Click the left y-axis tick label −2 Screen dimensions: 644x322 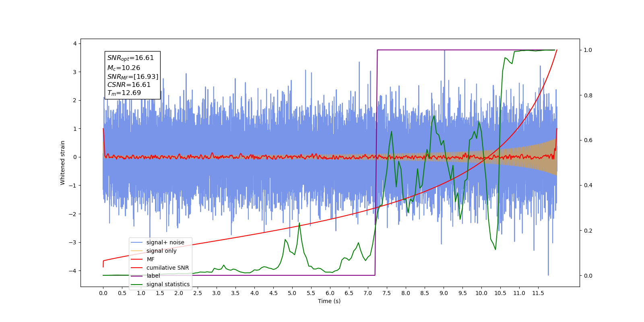(x=73, y=214)
